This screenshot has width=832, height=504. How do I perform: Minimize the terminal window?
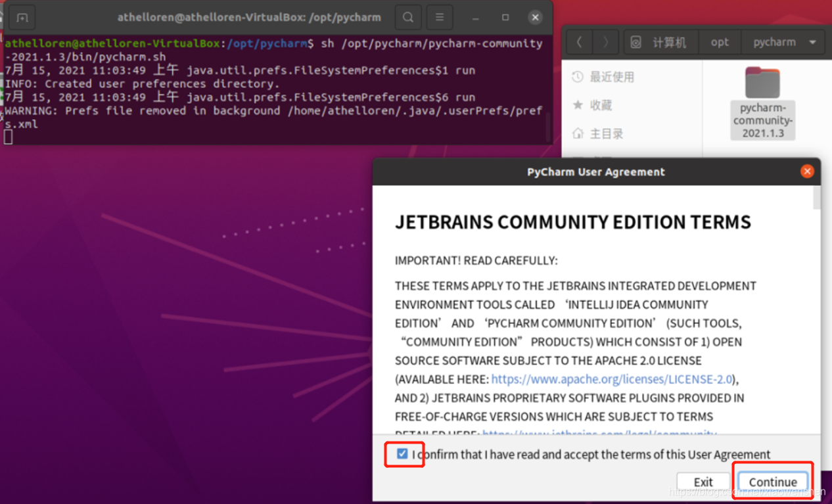475,18
